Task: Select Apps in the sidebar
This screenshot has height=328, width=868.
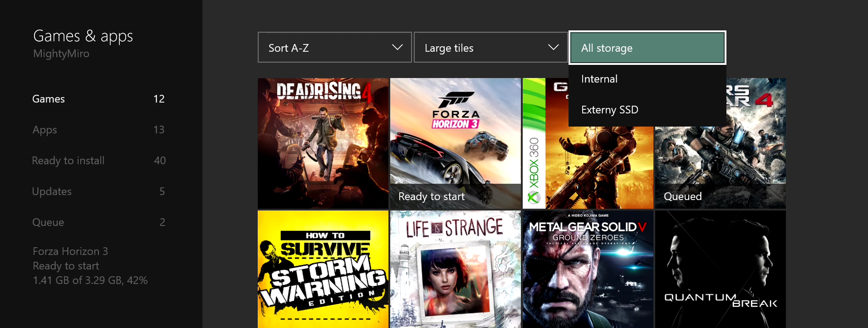Action: 98,130
